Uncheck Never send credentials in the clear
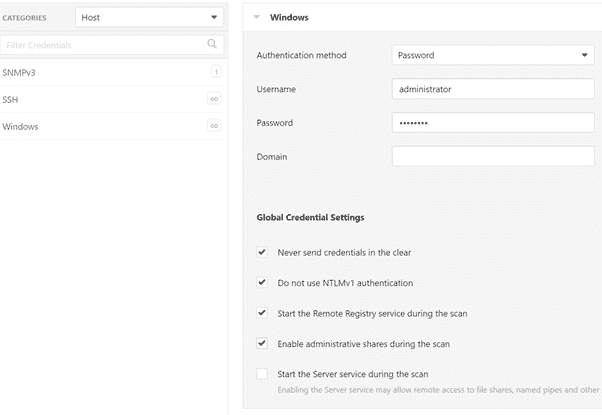The image size is (602, 415). tap(262, 252)
